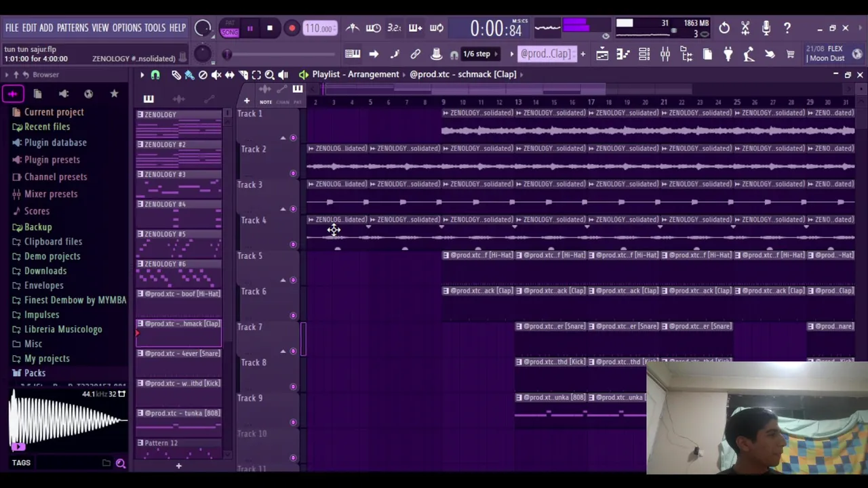Open undo history circular arrow icon

click(724, 28)
